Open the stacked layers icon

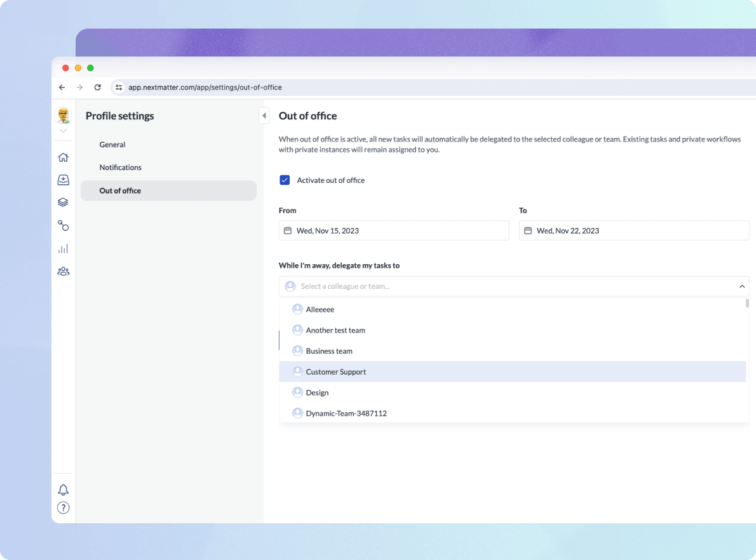click(63, 203)
